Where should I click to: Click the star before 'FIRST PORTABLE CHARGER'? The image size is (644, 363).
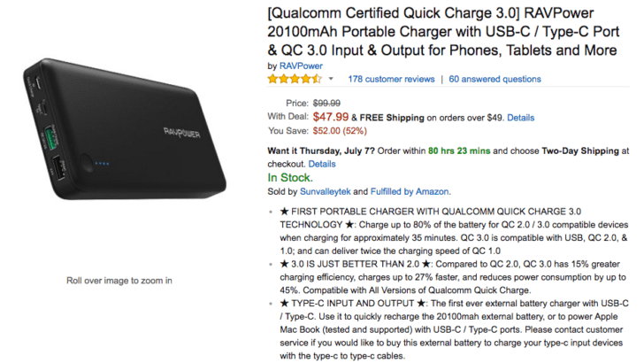coord(285,213)
